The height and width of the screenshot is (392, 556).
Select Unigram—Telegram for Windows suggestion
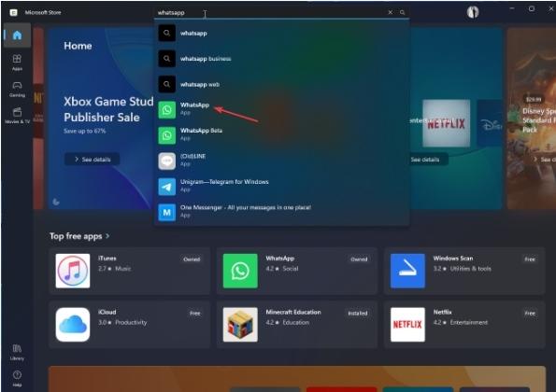[x=282, y=187]
